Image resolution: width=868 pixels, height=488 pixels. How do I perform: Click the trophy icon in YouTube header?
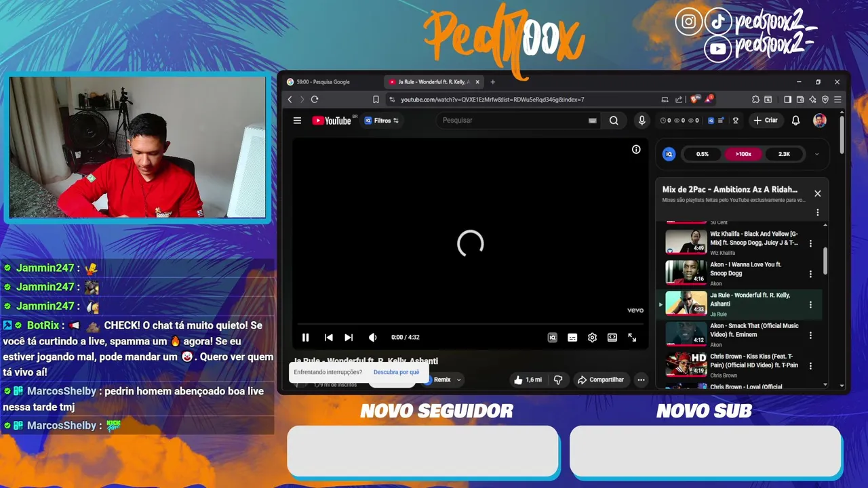(735, 121)
